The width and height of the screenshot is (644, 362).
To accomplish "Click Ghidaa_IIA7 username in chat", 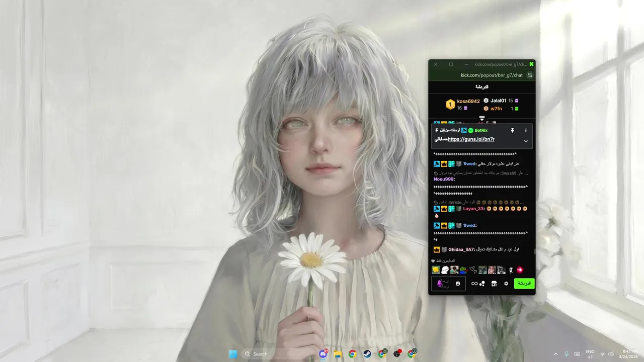I will click(461, 249).
